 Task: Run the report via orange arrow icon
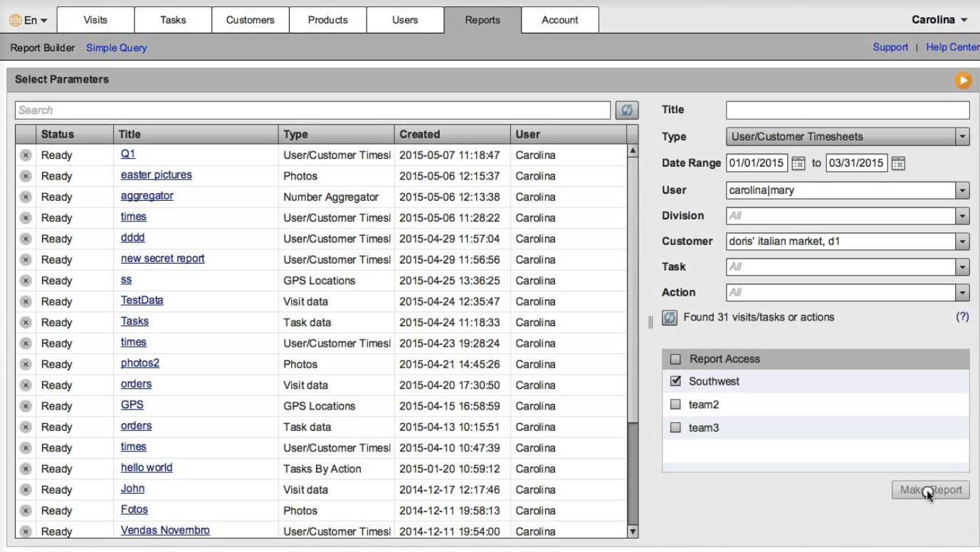pos(964,80)
